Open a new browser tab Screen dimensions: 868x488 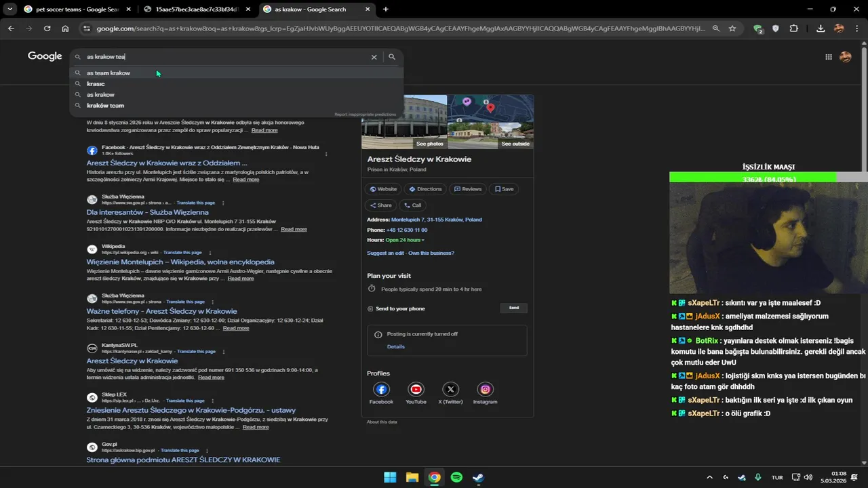click(x=386, y=9)
